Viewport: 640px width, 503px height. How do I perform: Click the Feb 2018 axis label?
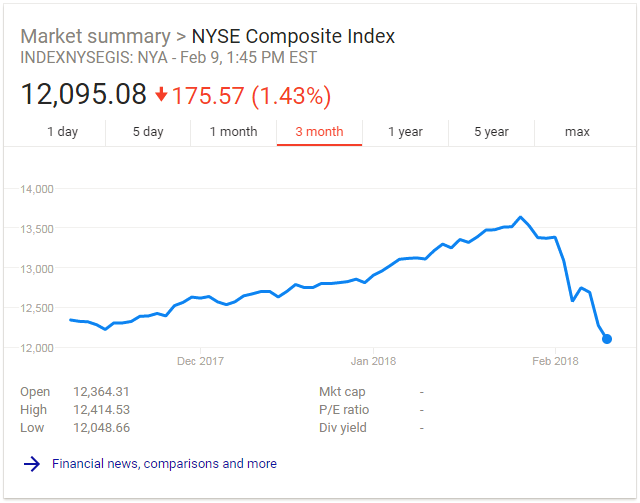point(555,361)
